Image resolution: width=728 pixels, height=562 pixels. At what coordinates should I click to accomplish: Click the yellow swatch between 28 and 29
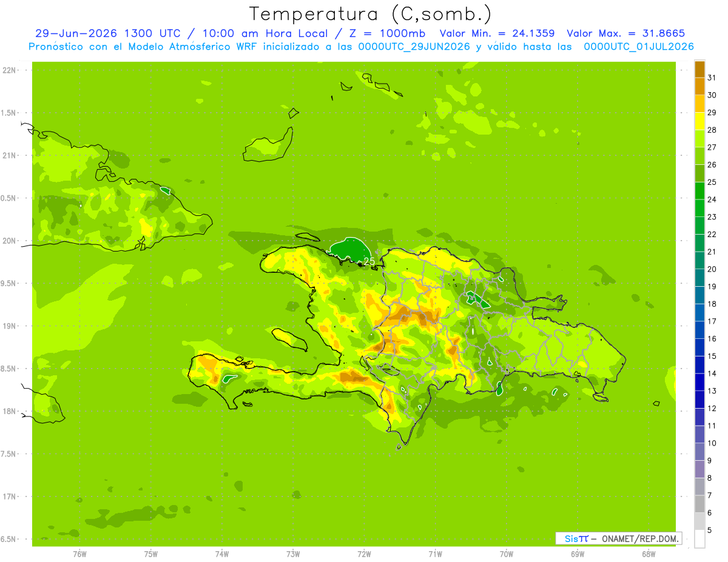pos(699,122)
